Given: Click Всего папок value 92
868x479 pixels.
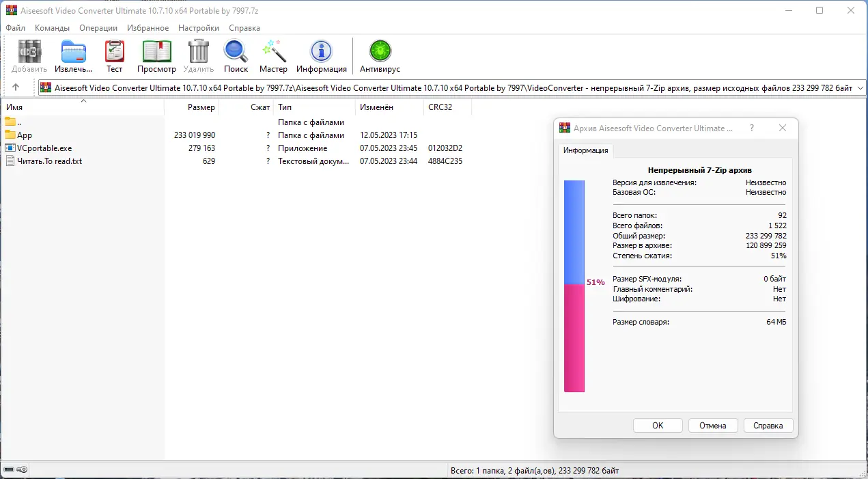Looking at the screenshot, I should pyautogui.click(x=782, y=215).
